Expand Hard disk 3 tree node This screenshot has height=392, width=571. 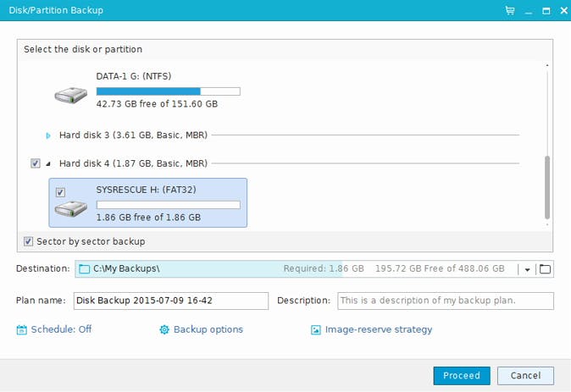tap(48, 135)
